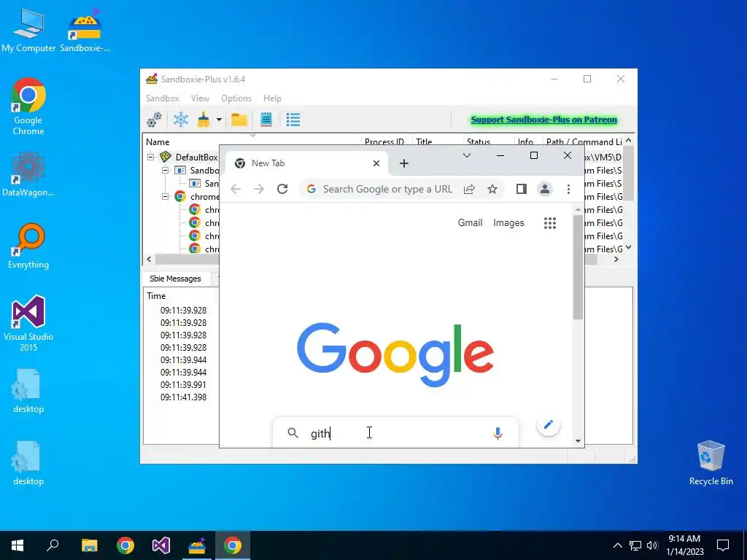The height and width of the screenshot is (560, 747).
Task: Open the Everything search desktop shortcut
Action: click(28, 246)
